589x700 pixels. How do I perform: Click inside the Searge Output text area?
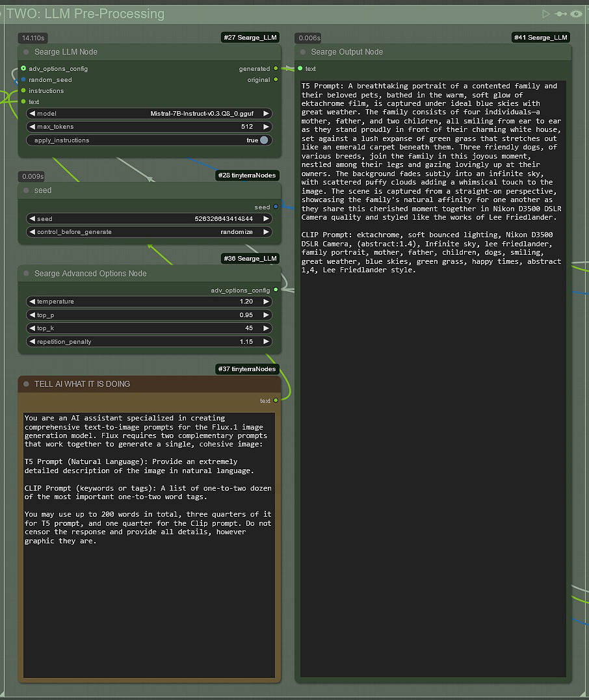[x=433, y=378]
